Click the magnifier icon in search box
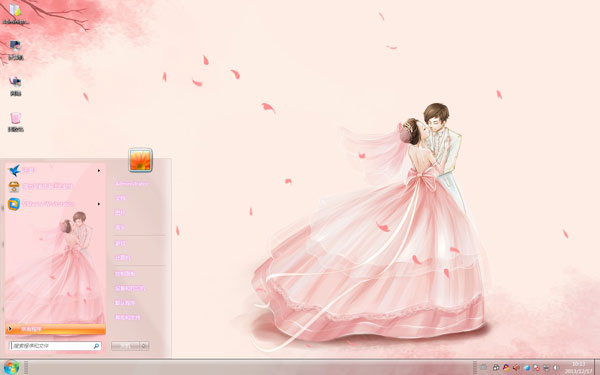The width and height of the screenshot is (600, 375). click(96, 346)
